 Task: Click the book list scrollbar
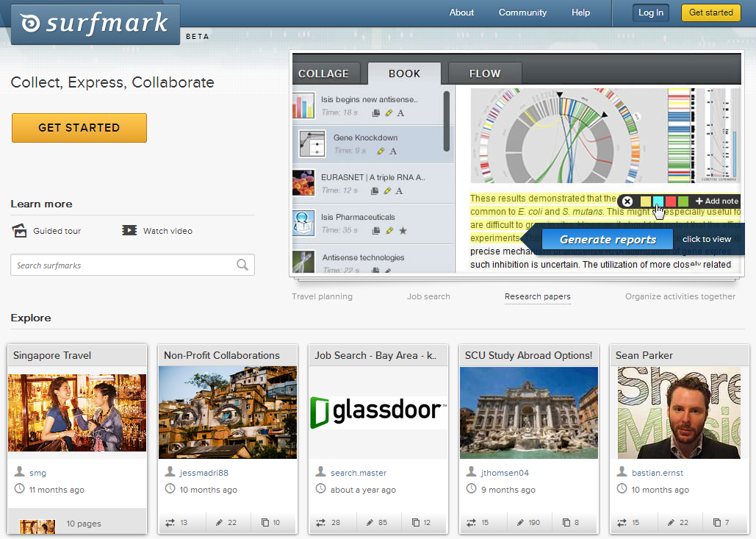point(447,121)
